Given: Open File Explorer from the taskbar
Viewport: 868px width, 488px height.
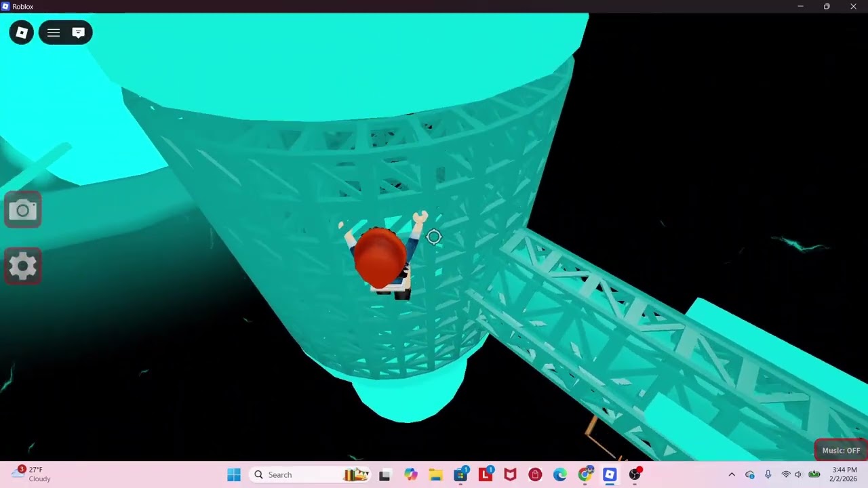Looking at the screenshot, I should pos(435,474).
